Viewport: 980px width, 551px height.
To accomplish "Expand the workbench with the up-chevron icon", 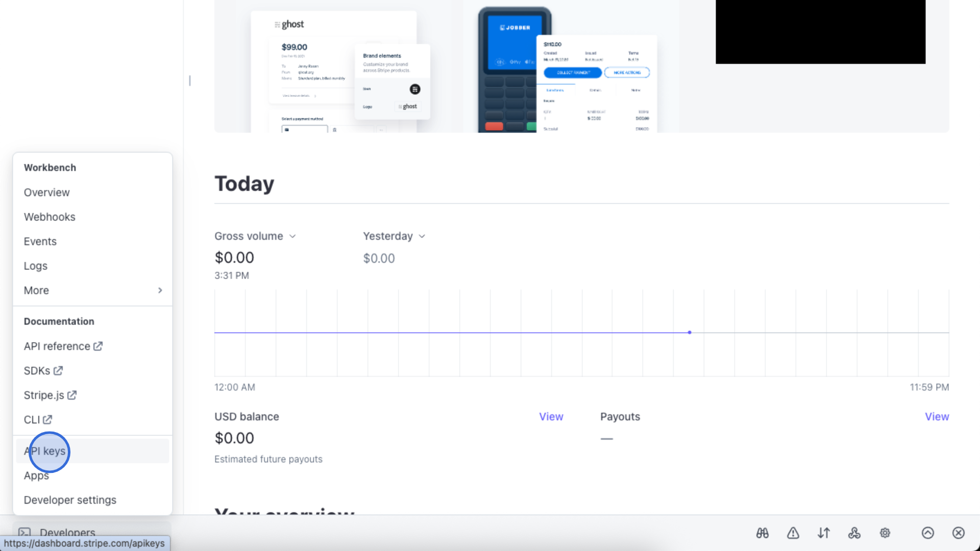I will point(928,533).
